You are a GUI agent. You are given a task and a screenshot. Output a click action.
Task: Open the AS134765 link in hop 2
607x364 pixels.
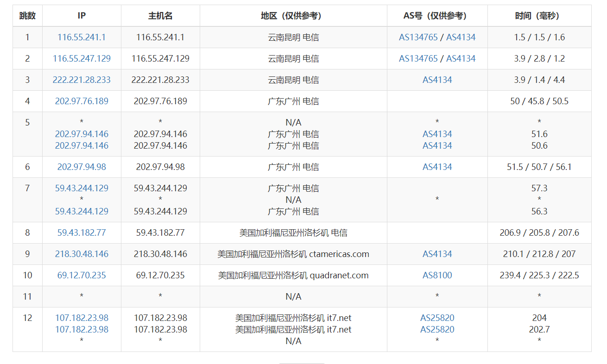point(418,59)
